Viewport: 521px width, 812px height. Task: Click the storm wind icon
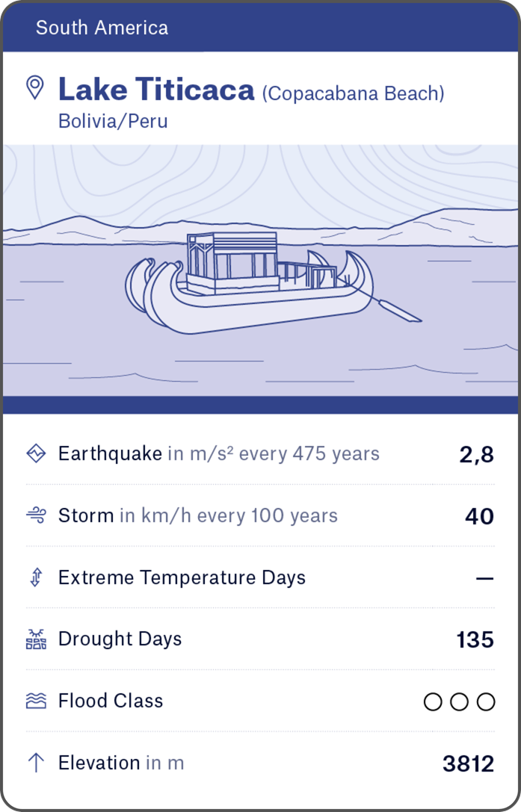pos(36,515)
